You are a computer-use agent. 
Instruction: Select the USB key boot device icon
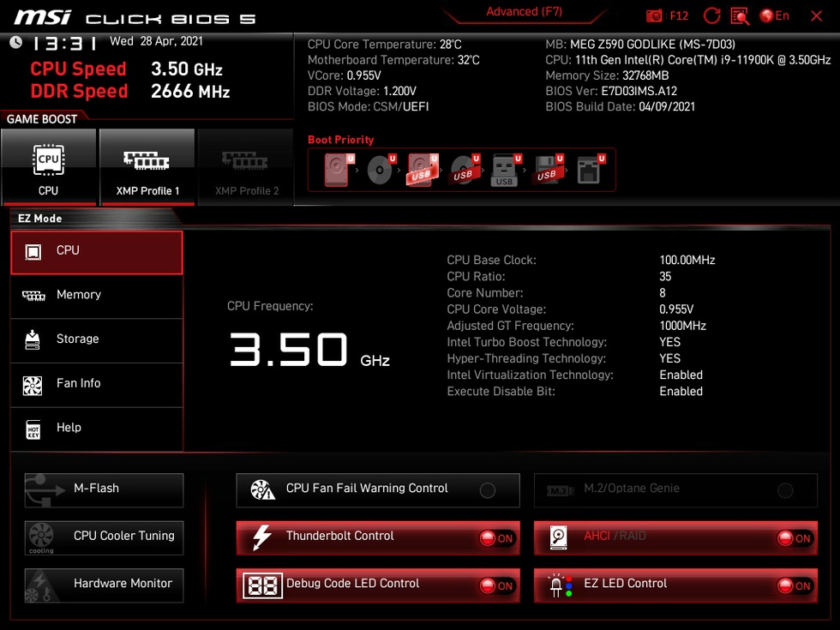(506, 171)
